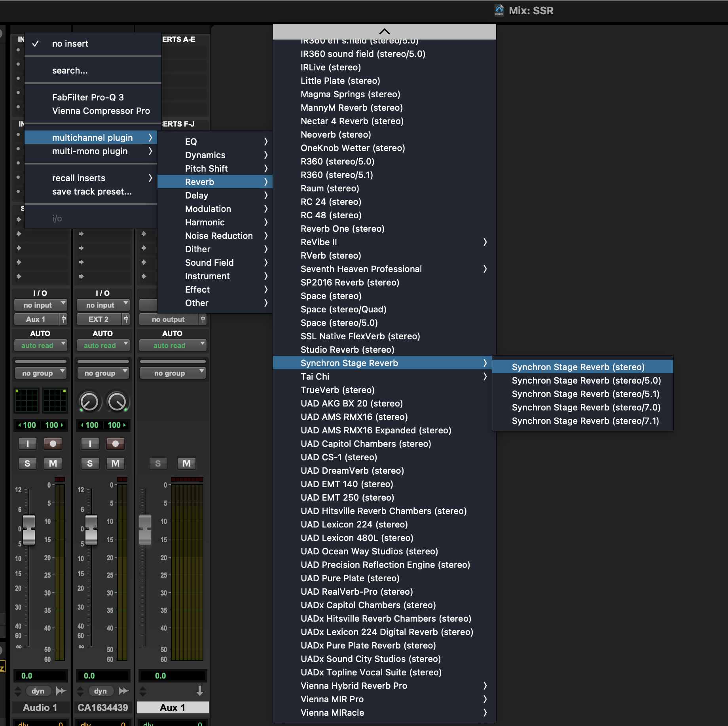The height and width of the screenshot is (726, 728).
Task: Expand Vienna MIR Pro submenu
Action: [385, 699]
